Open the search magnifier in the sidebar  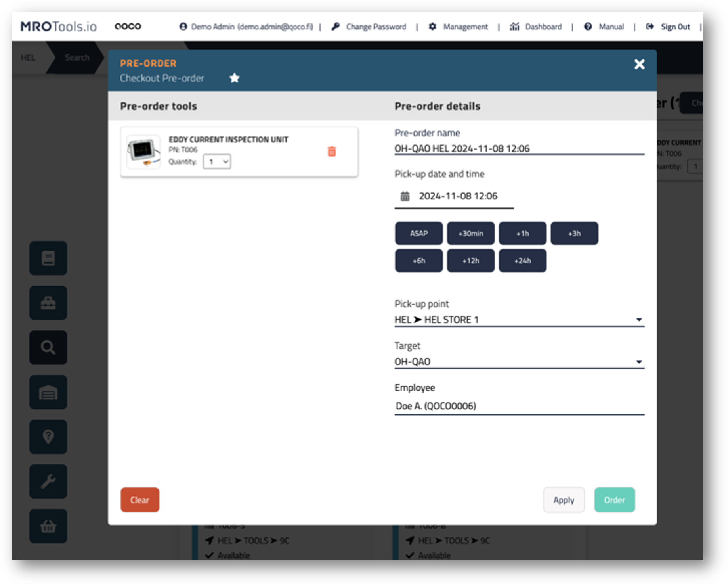coord(48,347)
